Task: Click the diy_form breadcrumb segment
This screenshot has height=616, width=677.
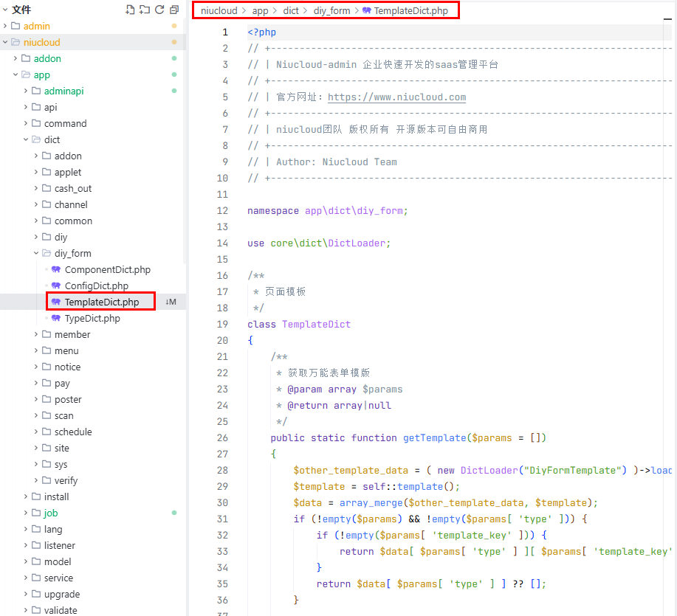Action: point(333,10)
